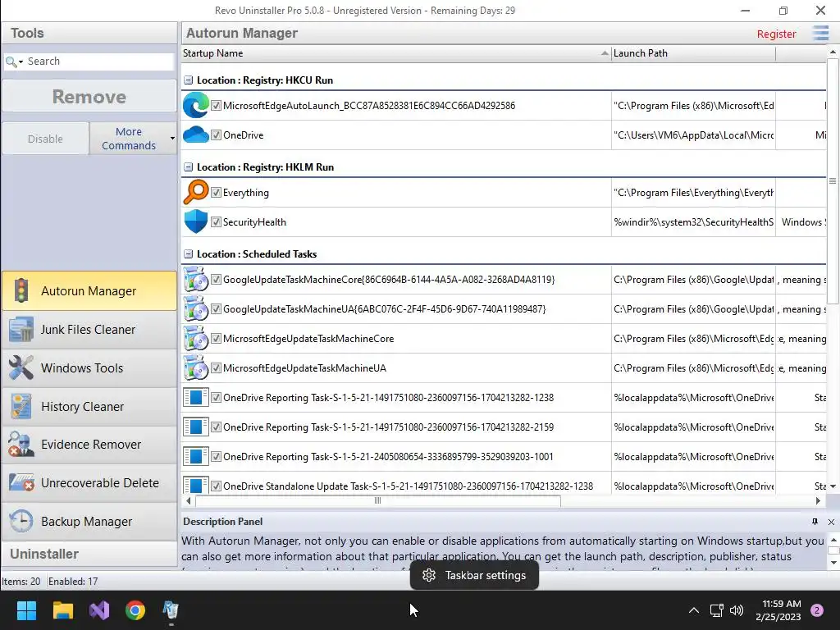
Task: Click the horizontal scrollbar thumb of the list
Action: 377,501
